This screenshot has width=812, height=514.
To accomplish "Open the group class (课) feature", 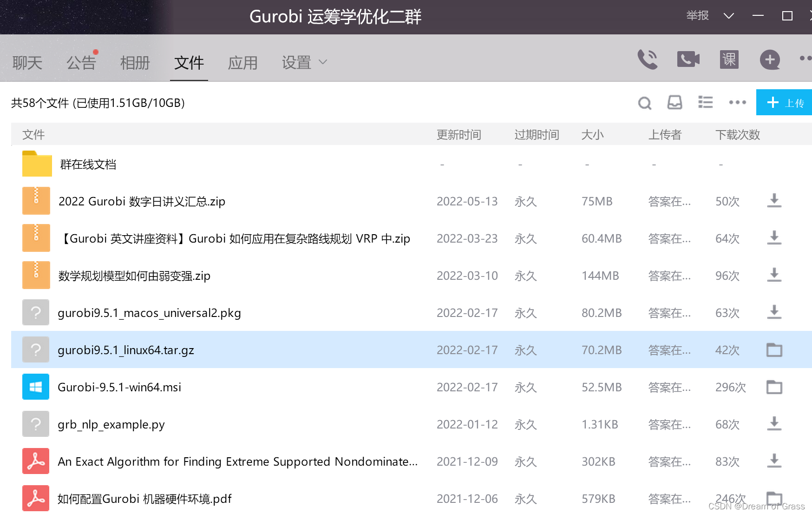I will point(729,59).
